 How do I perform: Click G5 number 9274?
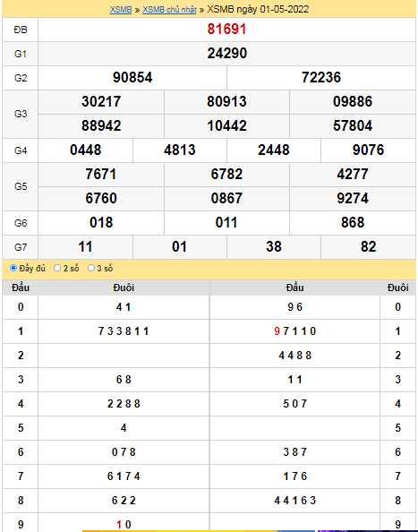pyautogui.click(x=353, y=198)
